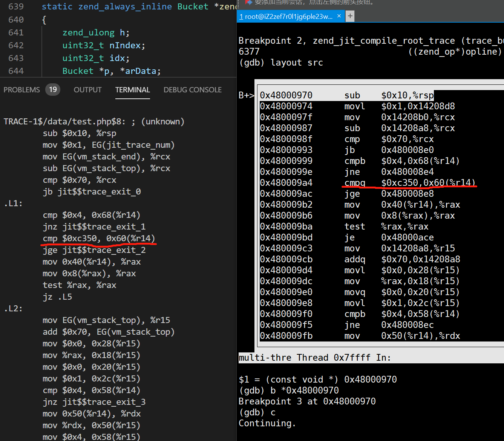Click 'mov %rdx, 0x50(%r15)' terminal line
This screenshot has height=441, width=504.
click(x=92, y=425)
